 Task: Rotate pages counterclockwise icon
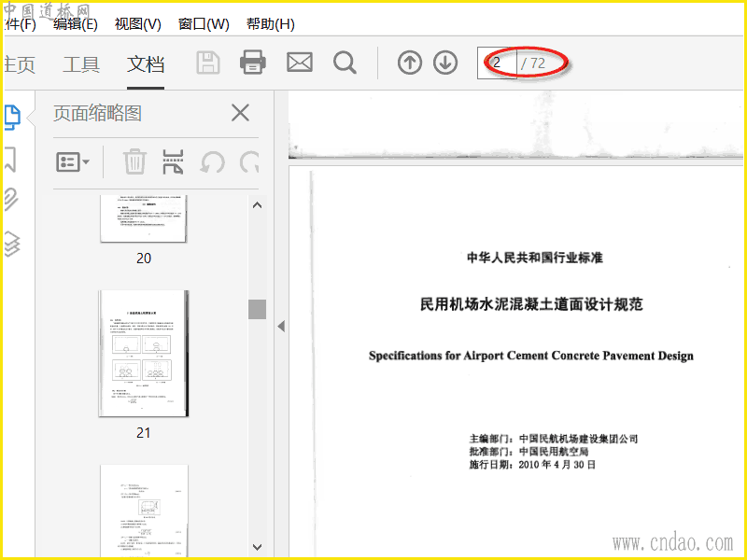coord(212,162)
